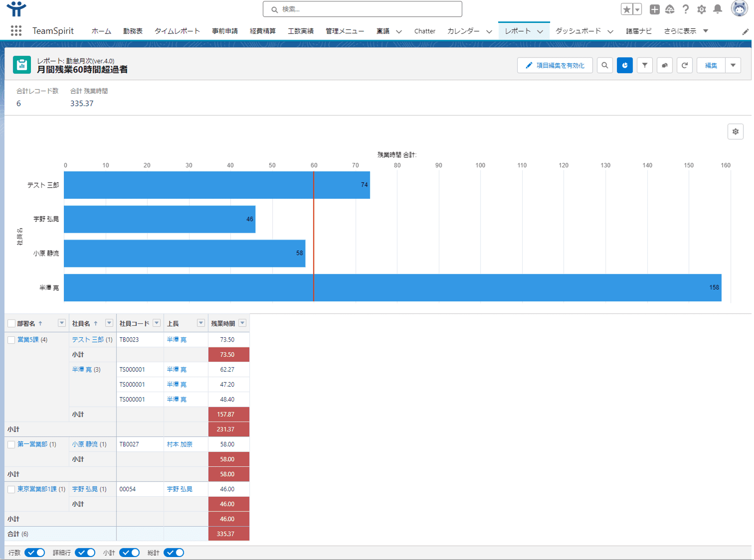Open the app launcher grid icon

click(x=16, y=31)
